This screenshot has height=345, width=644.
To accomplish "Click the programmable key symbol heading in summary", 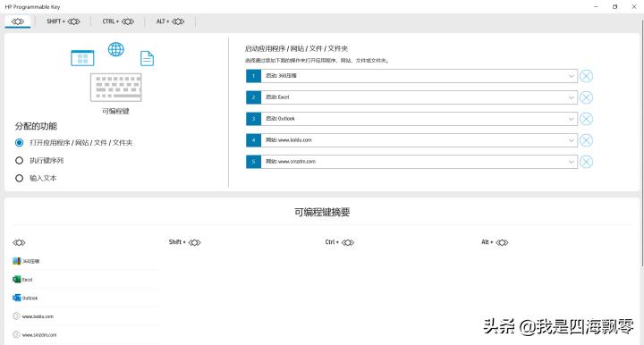I will pyautogui.click(x=19, y=242).
